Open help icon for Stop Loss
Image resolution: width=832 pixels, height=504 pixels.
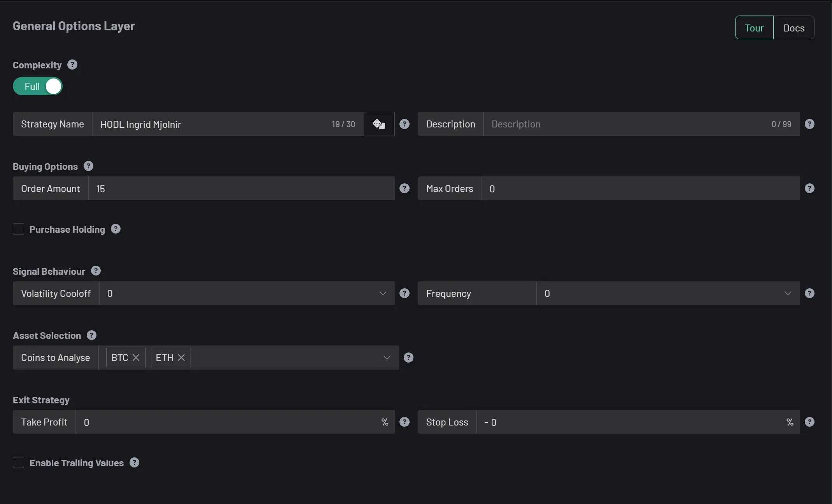tap(810, 422)
